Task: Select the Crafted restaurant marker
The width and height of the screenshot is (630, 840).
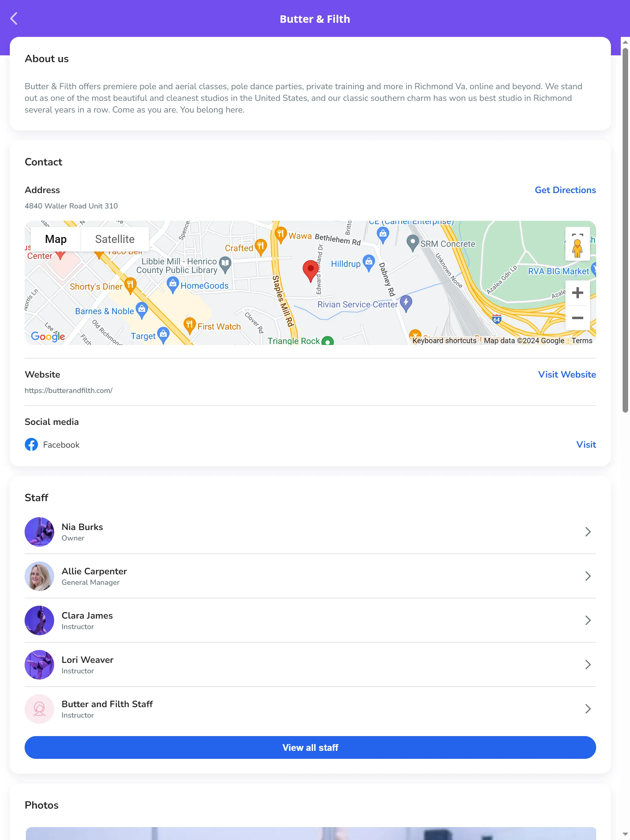Action: tap(260, 248)
